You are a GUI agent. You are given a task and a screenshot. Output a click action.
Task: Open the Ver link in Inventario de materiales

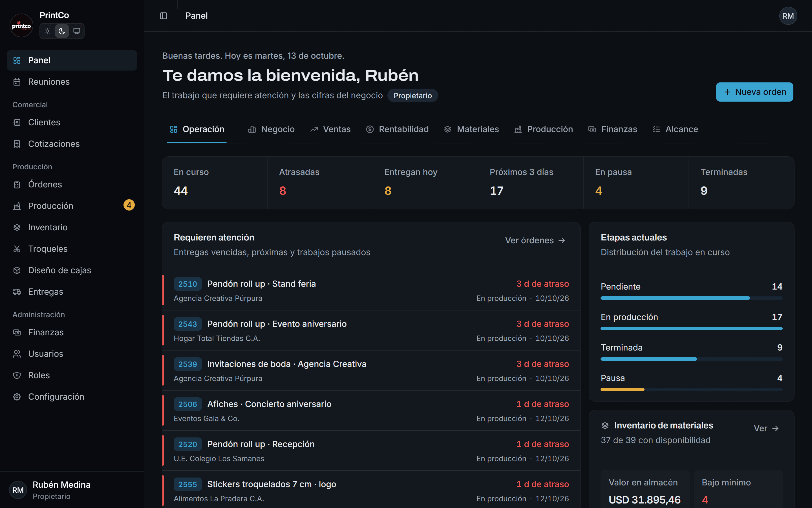coord(766,428)
